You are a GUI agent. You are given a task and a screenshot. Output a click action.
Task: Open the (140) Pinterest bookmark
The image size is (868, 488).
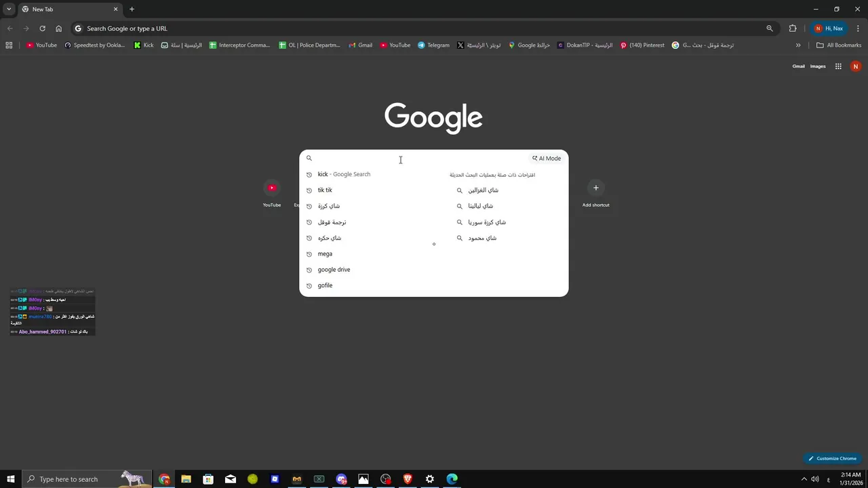click(x=642, y=45)
